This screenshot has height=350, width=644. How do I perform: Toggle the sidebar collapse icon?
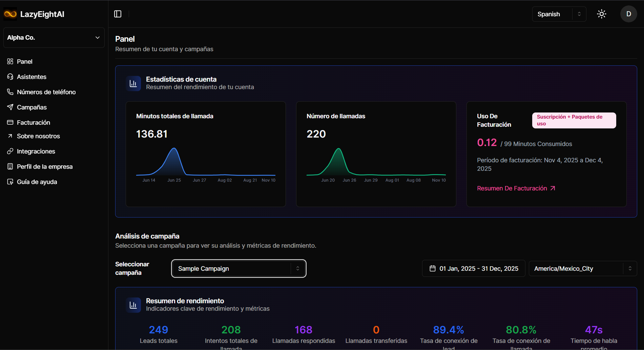click(x=118, y=14)
